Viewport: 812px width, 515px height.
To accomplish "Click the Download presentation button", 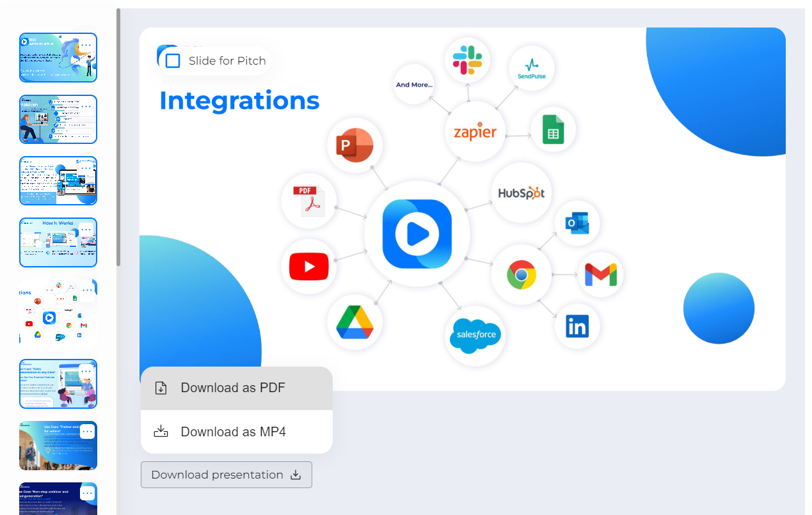I will pos(227,475).
